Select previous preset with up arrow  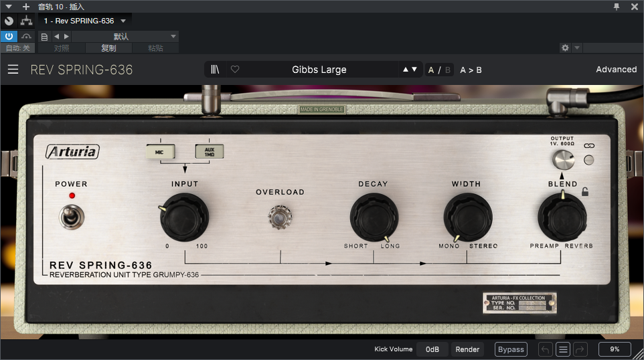406,70
